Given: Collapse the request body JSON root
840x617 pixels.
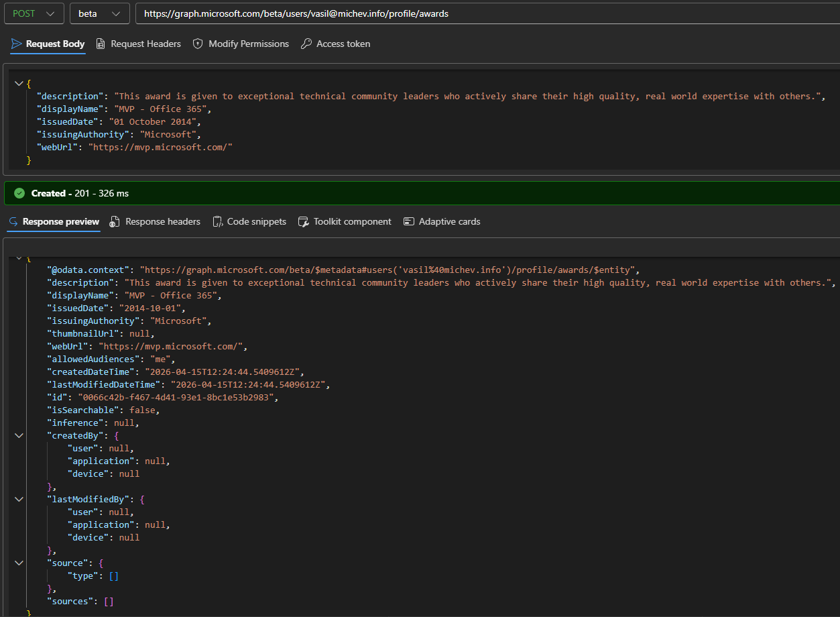Looking at the screenshot, I should [x=18, y=83].
